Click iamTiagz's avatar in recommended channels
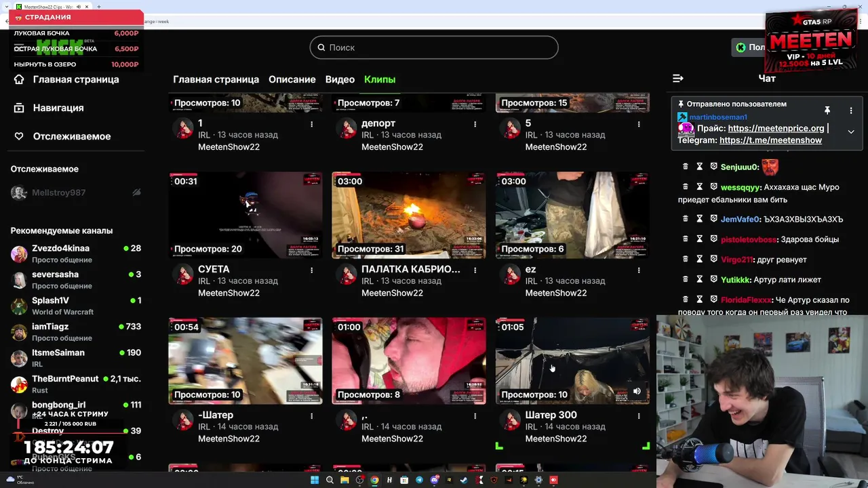The image size is (868, 488). [19, 332]
